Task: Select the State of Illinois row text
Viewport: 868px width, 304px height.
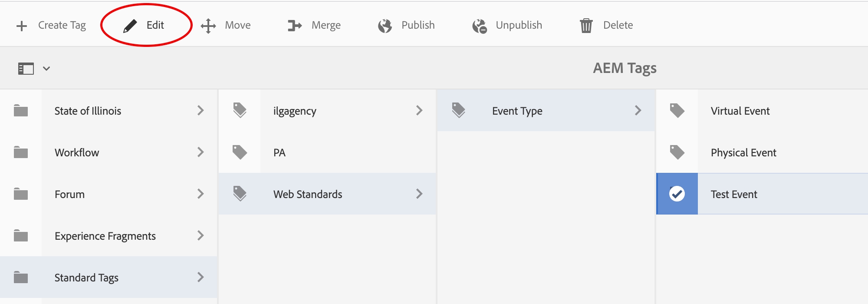Action: 88,111
